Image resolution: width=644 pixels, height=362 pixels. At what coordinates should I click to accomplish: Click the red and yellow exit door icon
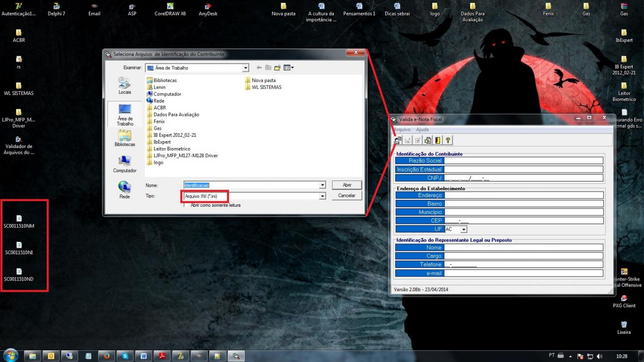click(438, 140)
